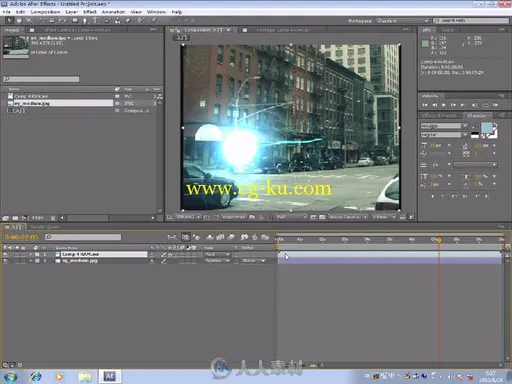The image size is (512, 384).
Task: Click the project footage thumbnail
Action: (x=16, y=46)
